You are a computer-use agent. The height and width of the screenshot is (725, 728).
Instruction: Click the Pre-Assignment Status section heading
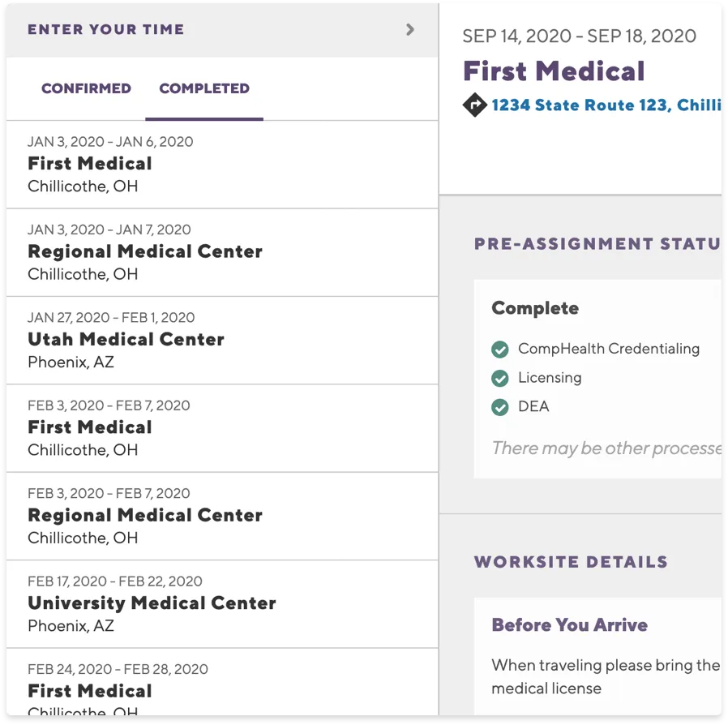point(597,243)
